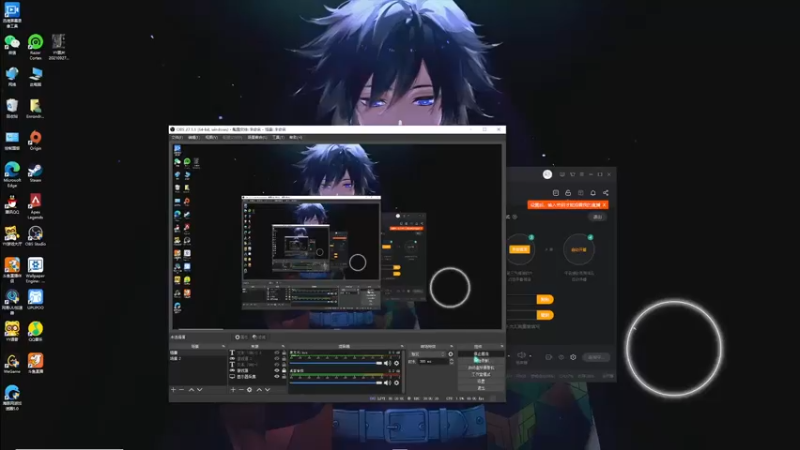Click the sources panel header dock icon
The width and height of the screenshot is (800, 450).
[x=283, y=346]
